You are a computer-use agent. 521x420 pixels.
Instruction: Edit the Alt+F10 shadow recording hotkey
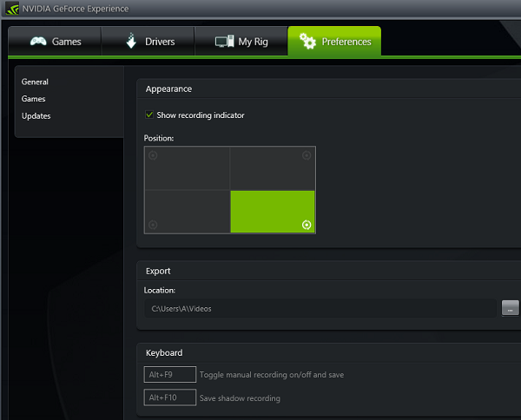coord(170,398)
